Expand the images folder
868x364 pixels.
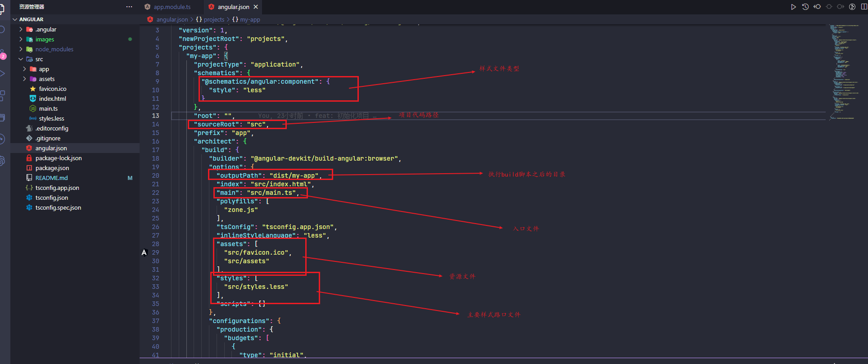pyautogui.click(x=45, y=40)
